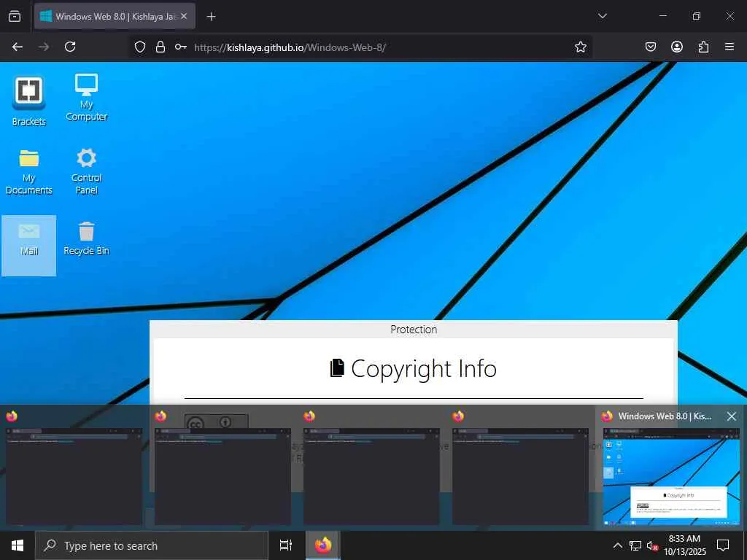Viewport: 747px width, 560px height.
Task: Open the Brackets desktop icon
Action: pos(29,101)
